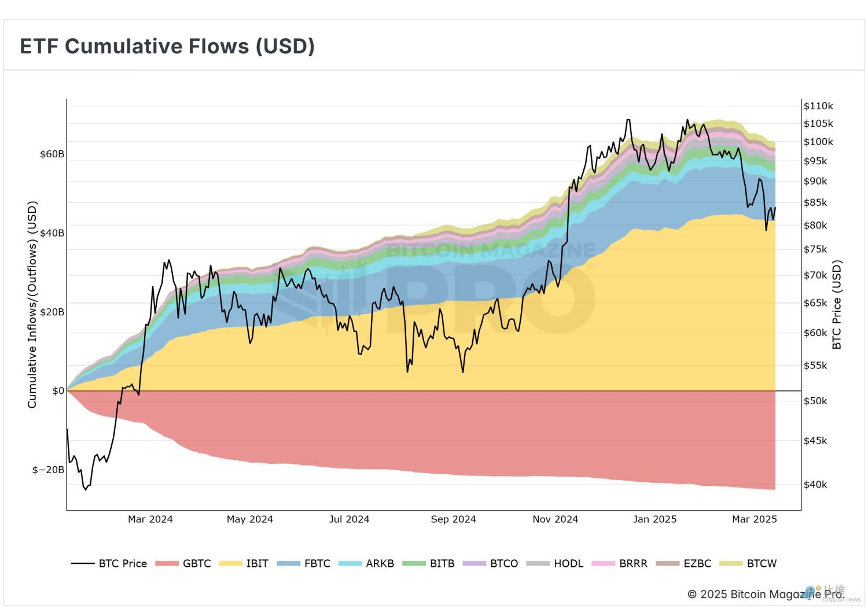Click the cyan ARKB color swatch
868x609 pixels.
(350, 563)
